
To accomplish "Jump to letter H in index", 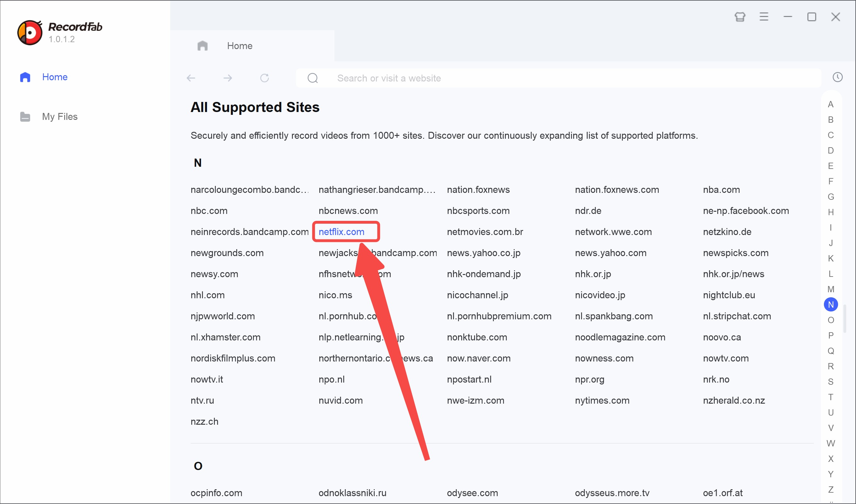I will tap(831, 212).
